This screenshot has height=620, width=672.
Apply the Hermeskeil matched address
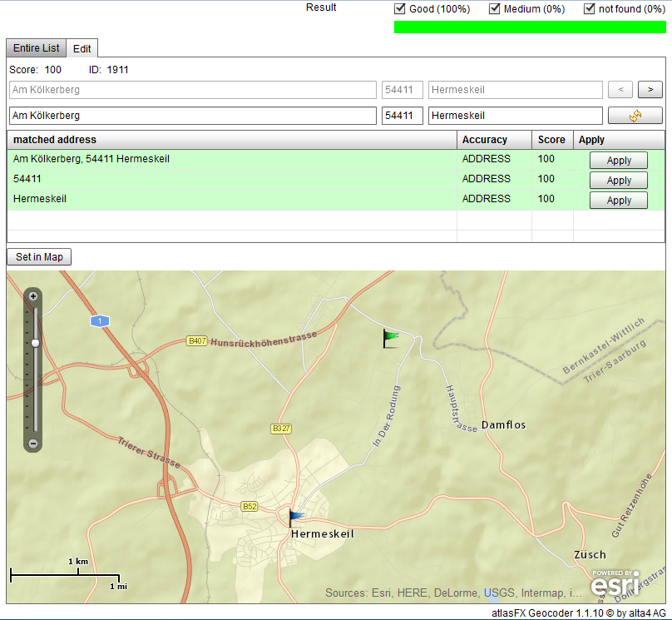pyautogui.click(x=618, y=201)
